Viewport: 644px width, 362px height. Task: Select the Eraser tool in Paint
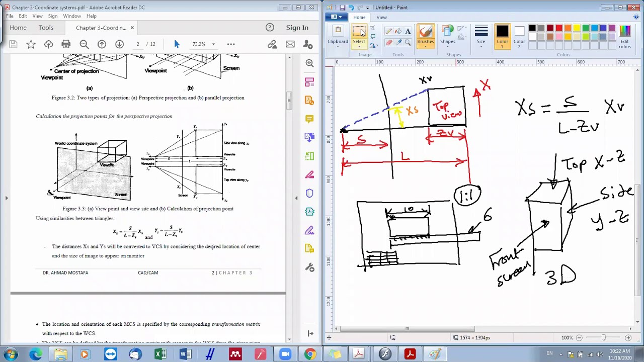[x=389, y=43]
